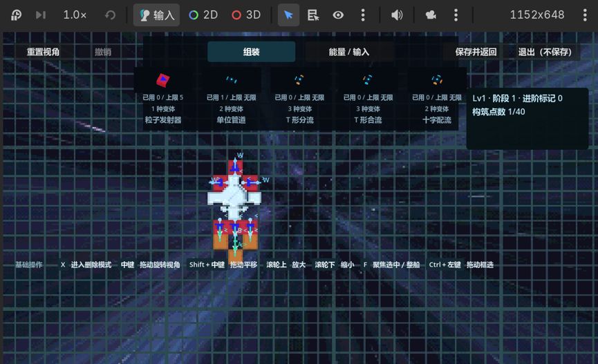Activate the arrow select tool
The width and height of the screenshot is (598, 364).
pos(289,15)
